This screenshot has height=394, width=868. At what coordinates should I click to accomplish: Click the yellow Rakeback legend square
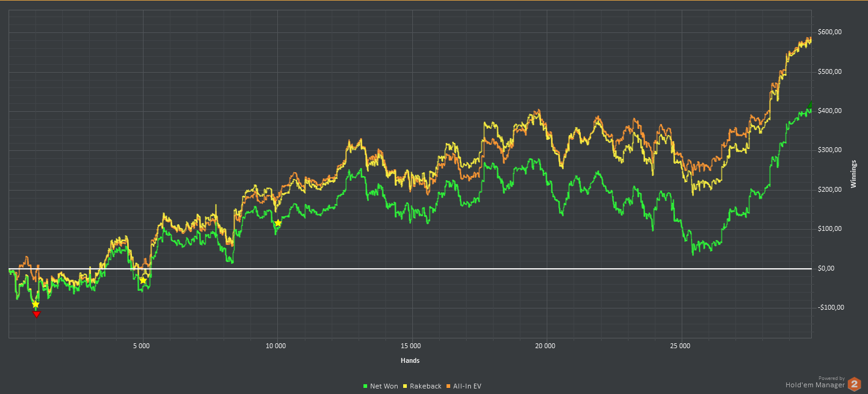point(405,386)
